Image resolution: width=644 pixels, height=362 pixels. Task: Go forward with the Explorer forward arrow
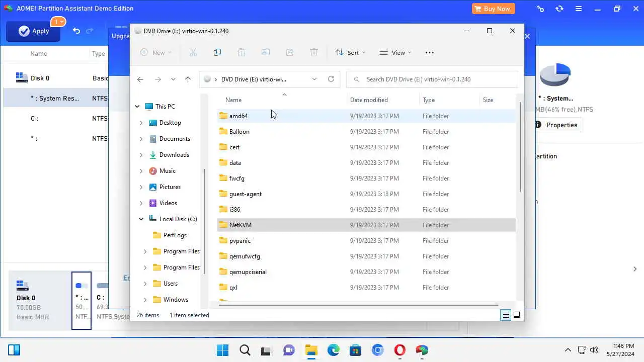(x=157, y=79)
